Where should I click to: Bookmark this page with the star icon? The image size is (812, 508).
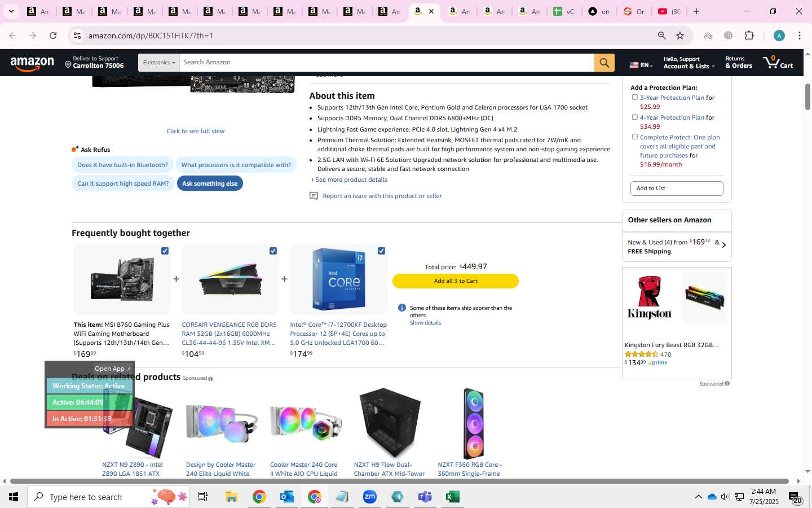coord(680,36)
